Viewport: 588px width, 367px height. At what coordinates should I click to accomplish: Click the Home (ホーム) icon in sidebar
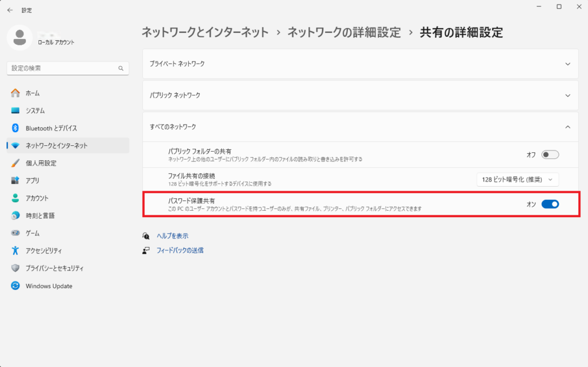(x=16, y=93)
